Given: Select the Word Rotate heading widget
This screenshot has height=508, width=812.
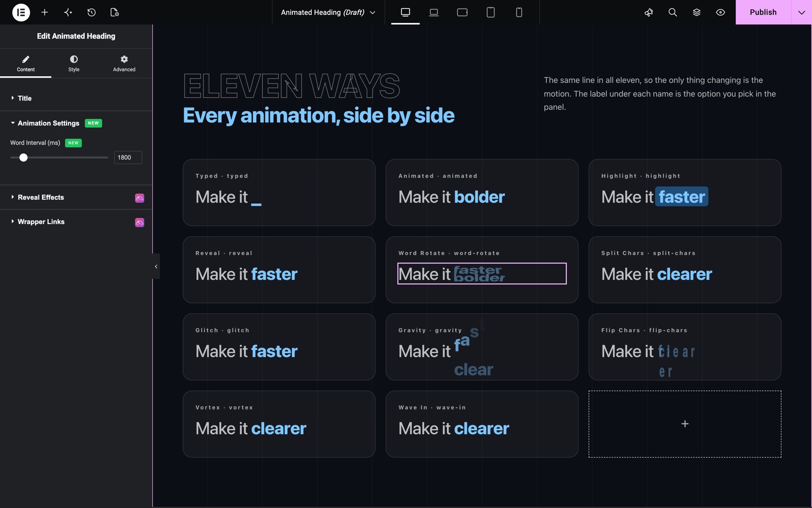Looking at the screenshot, I should [x=482, y=274].
